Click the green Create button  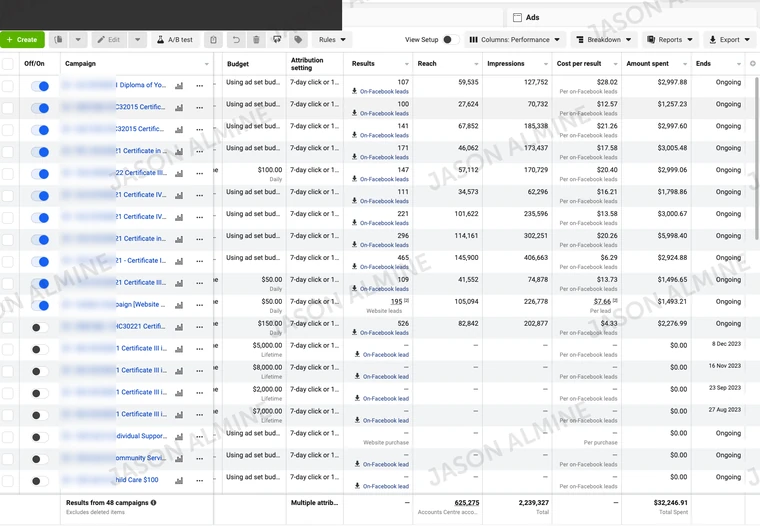click(22, 40)
